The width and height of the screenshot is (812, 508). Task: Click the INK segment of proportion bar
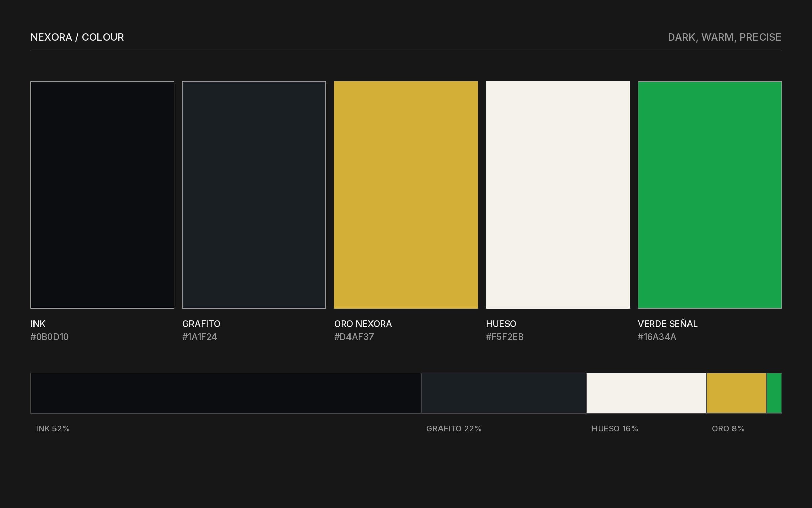coord(226,393)
